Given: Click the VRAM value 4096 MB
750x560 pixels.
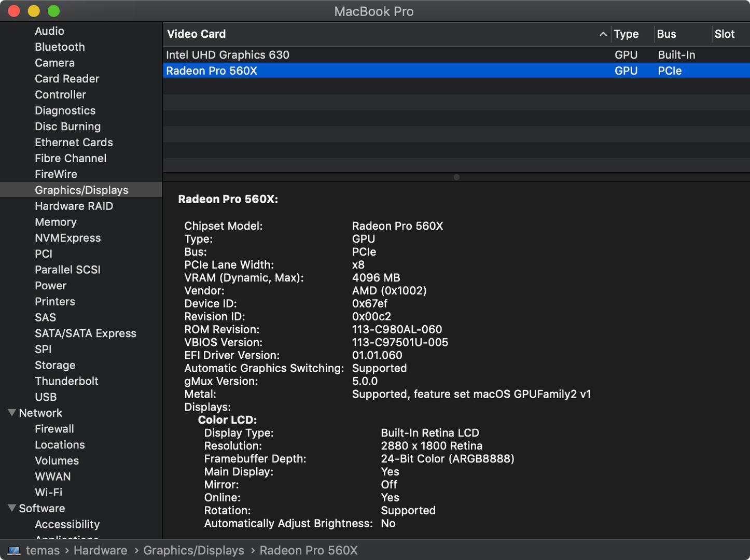Looking at the screenshot, I should (x=376, y=278).
